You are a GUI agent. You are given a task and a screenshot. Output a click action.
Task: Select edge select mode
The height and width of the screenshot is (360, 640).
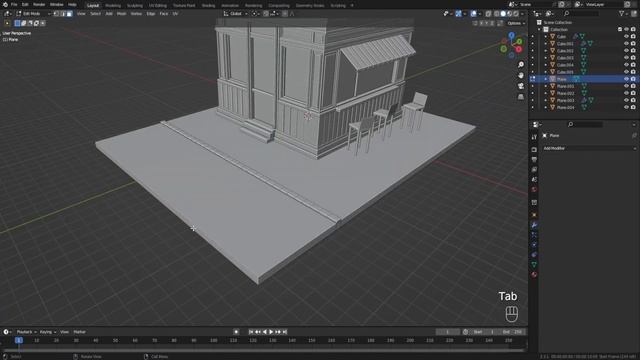pyautogui.click(x=63, y=13)
